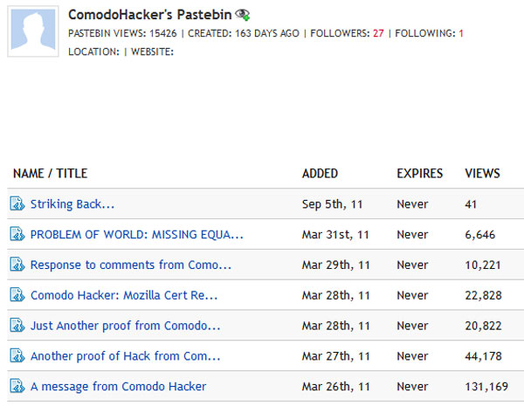Click the user avatar placeholder image
The image size is (524, 420).
[x=33, y=31]
